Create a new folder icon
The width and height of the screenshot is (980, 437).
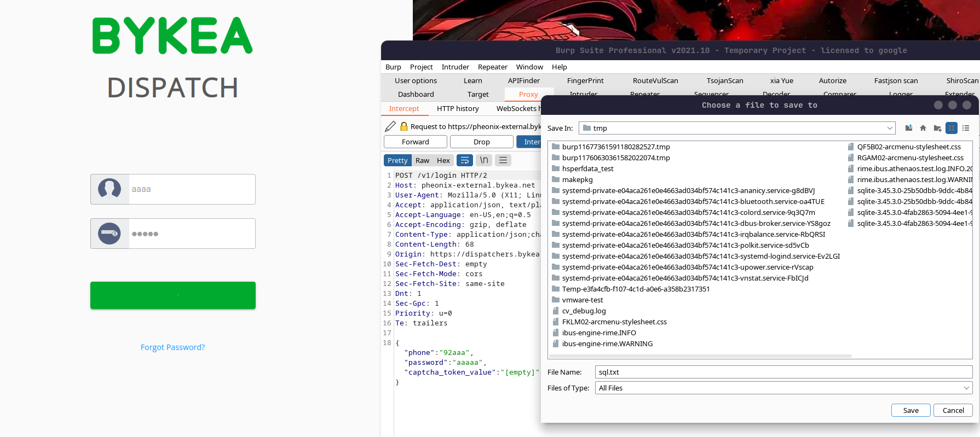[x=937, y=128]
